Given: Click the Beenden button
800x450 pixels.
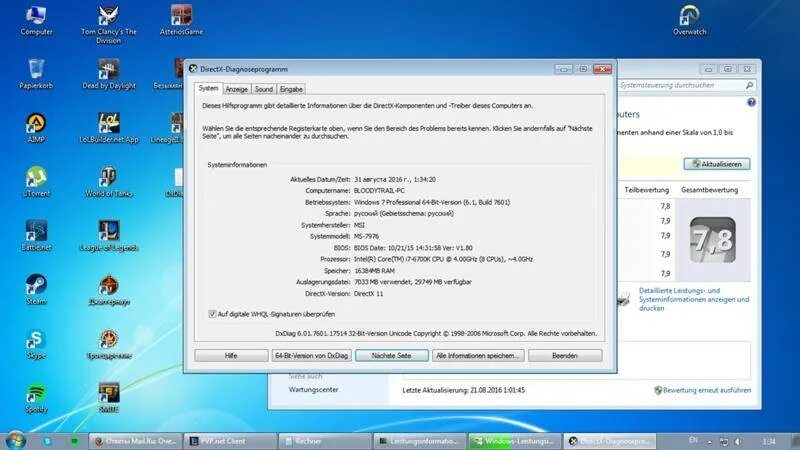Looking at the screenshot, I should pos(565,356).
